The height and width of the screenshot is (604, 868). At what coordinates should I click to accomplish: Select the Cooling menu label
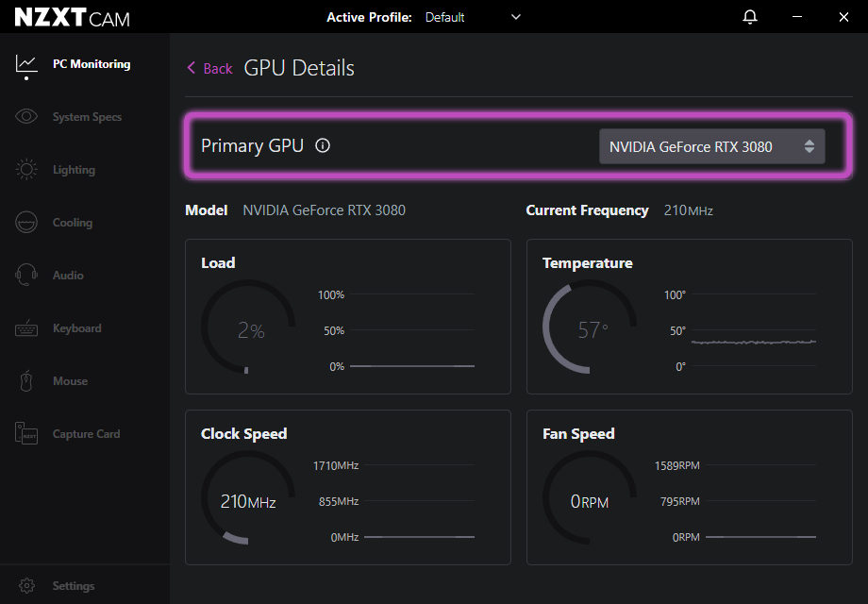click(x=73, y=223)
